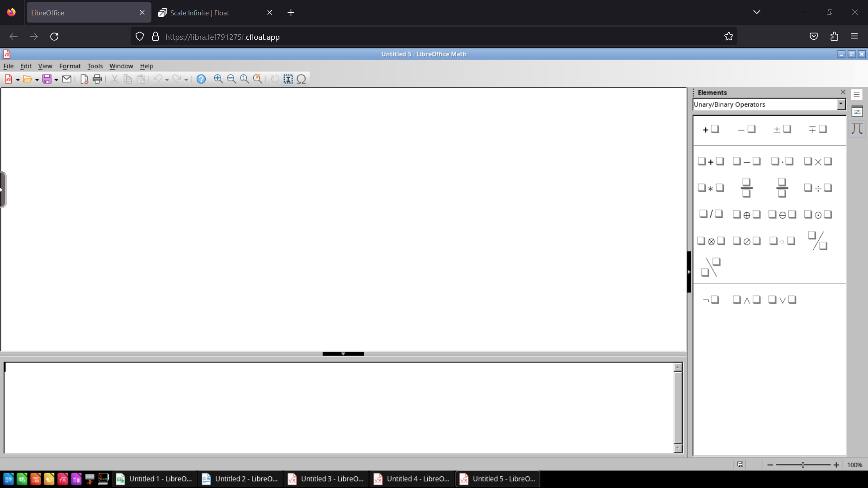This screenshot has width=868, height=488.
Task: Insert the boolean OR element
Action: tap(782, 300)
